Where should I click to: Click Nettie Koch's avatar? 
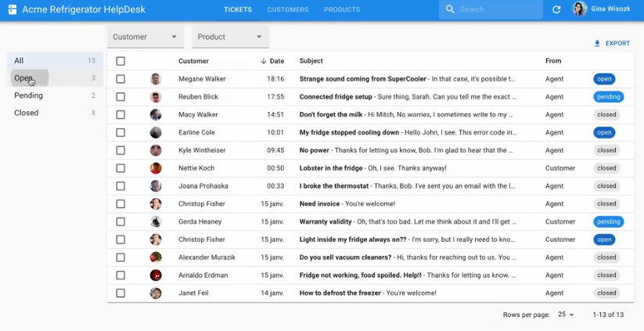(x=156, y=168)
